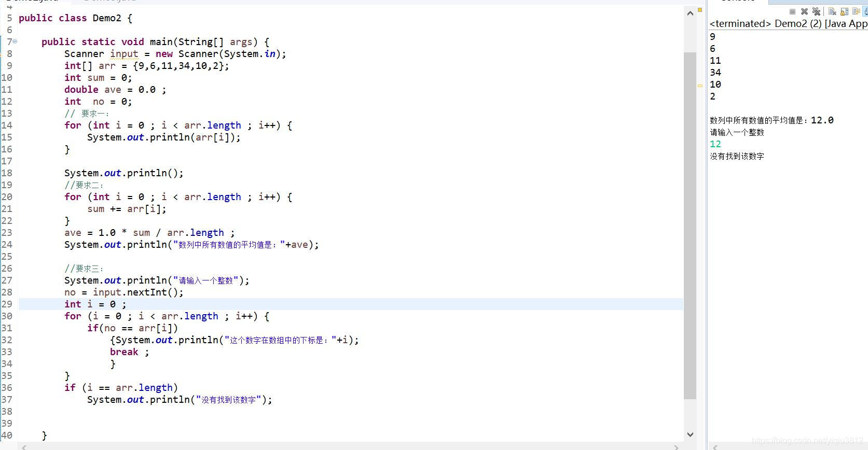Toggle the Scroll Lock padlock icon
The width and height of the screenshot is (868, 450).
pyautogui.click(x=844, y=11)
